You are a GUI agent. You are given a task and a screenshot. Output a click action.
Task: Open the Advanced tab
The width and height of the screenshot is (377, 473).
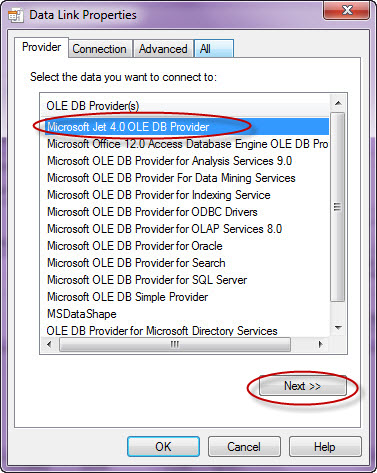click(x=163, y=49)
